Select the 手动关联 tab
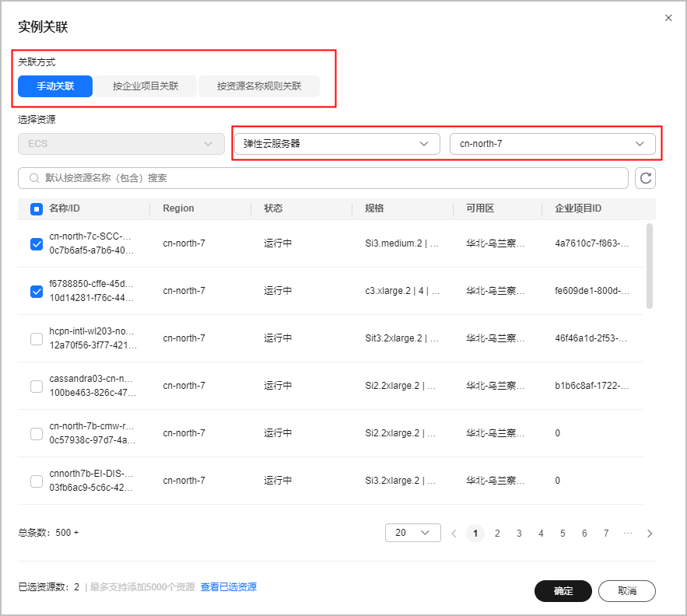This screenshot has height=616, width=687. pyautogui.click(x=55, y=86)
